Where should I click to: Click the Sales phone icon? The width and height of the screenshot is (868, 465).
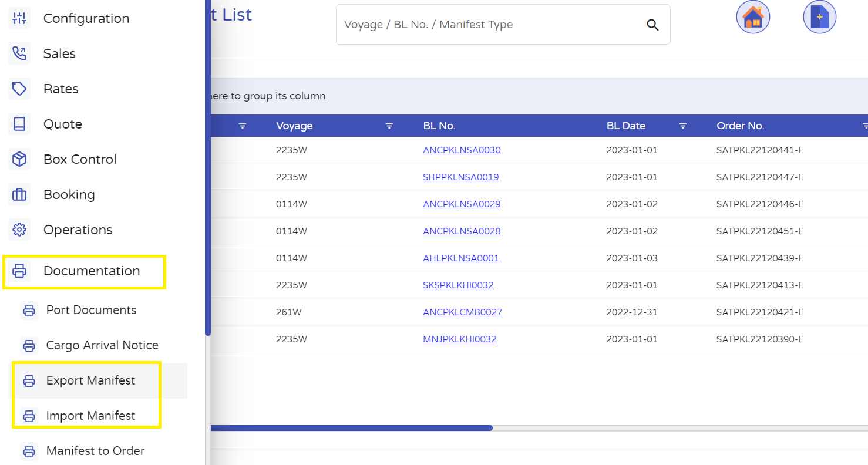[19, 53]
